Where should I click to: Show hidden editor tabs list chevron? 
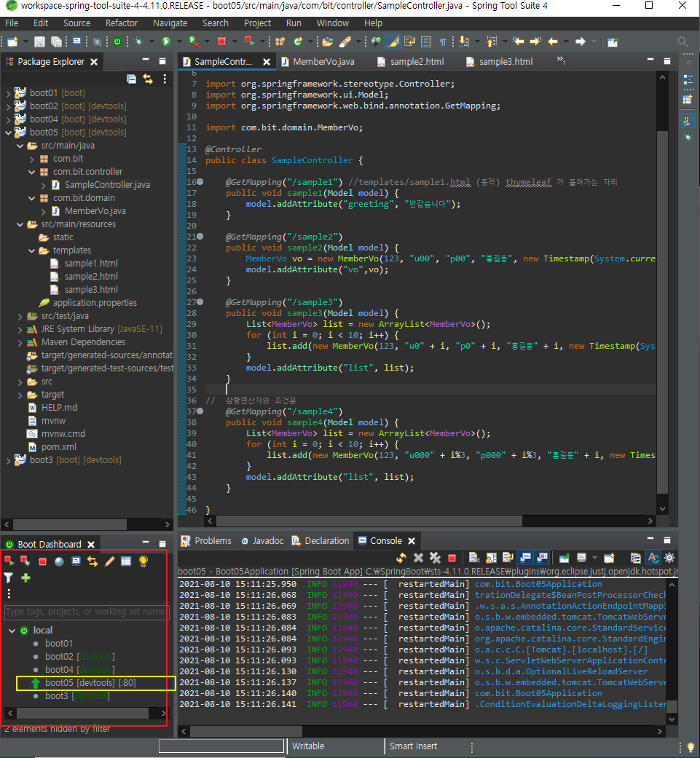561,60
